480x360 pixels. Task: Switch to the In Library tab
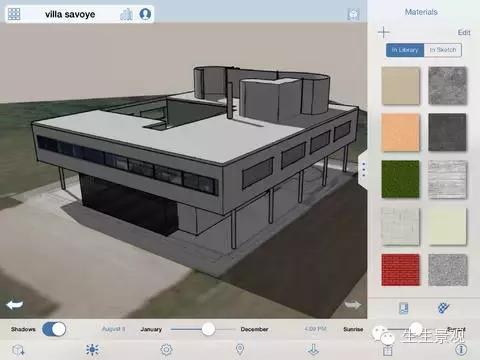tap(405, 50)
